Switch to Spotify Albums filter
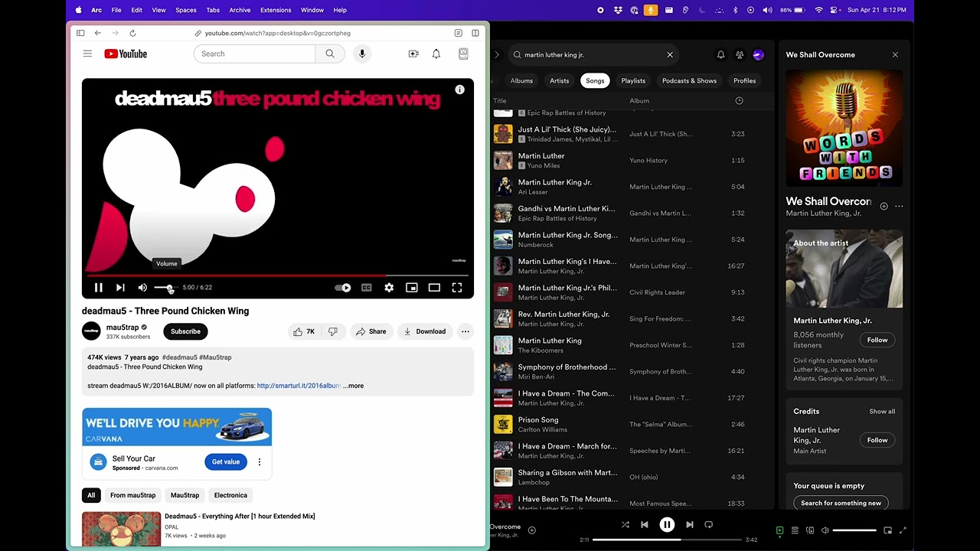This screenshot has height=551, width=980. click(521, 80)
